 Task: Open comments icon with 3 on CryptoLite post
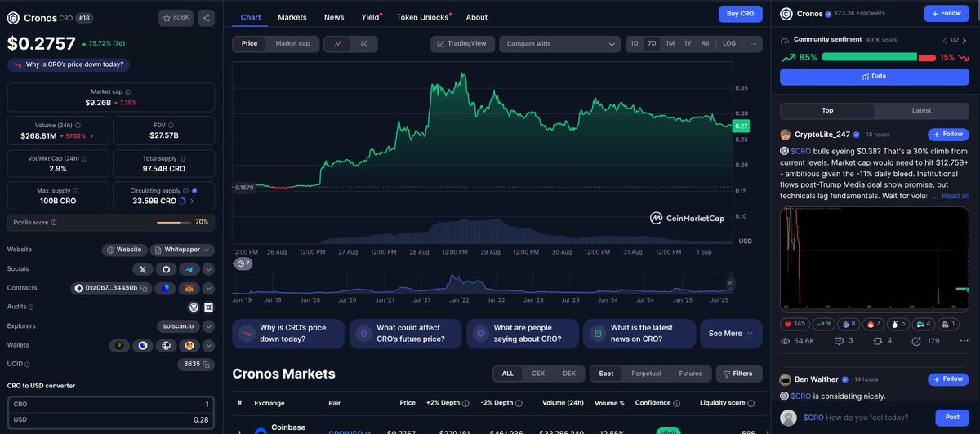(x=841, y=340)
